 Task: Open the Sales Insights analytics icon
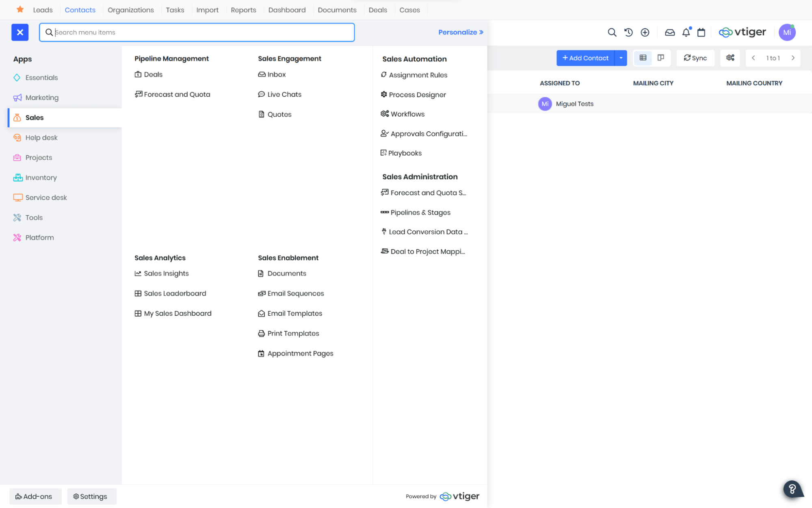(138, 274)
